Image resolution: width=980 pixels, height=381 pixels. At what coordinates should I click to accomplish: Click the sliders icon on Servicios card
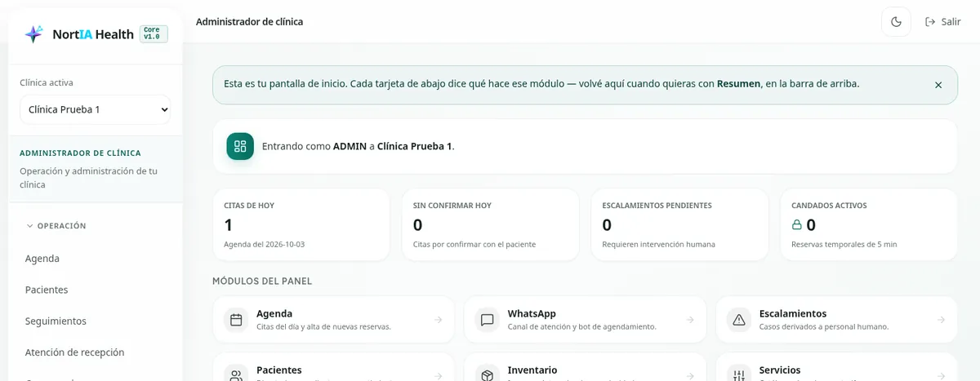tap(739, 375)
